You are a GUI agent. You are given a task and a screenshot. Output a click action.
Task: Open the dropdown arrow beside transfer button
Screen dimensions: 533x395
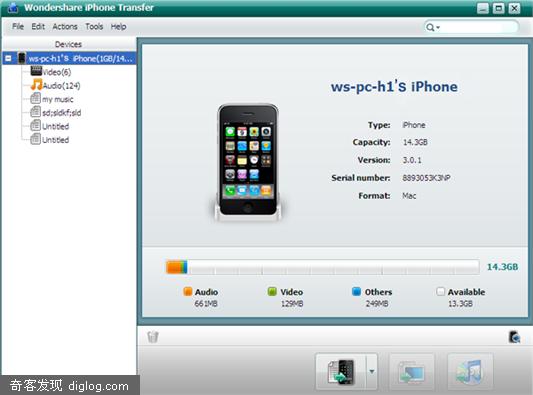(372, 371)
